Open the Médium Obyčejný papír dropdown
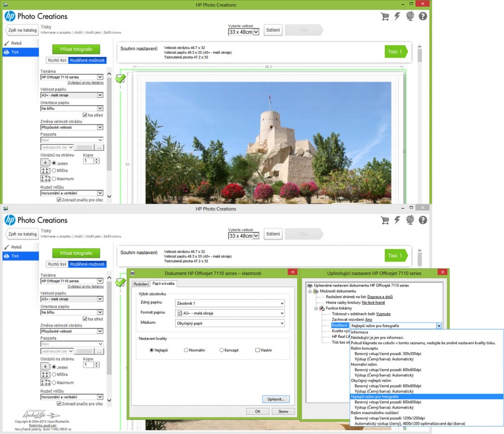The width and height of the screenshot is (504, 434). coord(230,323)
